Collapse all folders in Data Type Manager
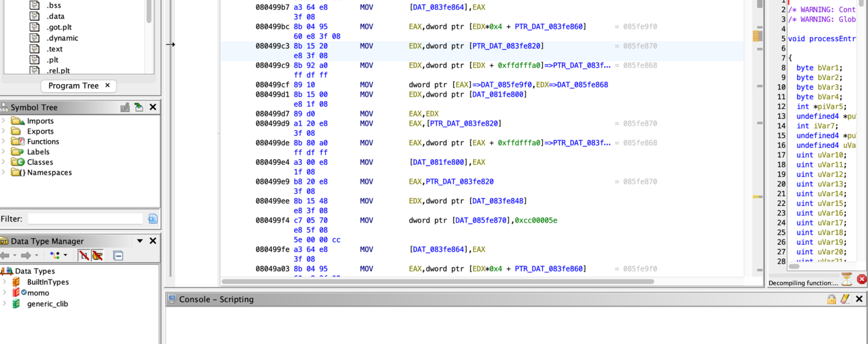This screenshot has height=344, width=868. pos(119,255)
